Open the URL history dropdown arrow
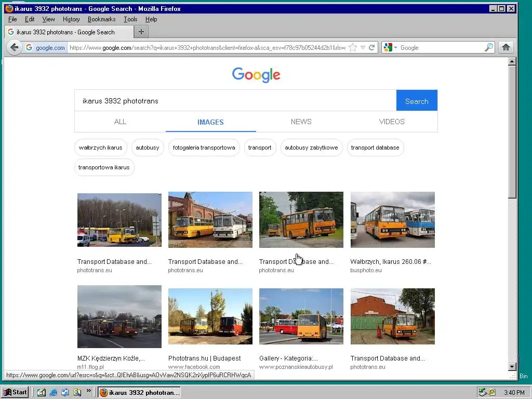This screenshot has width=532, height=399. pos(363,47)
